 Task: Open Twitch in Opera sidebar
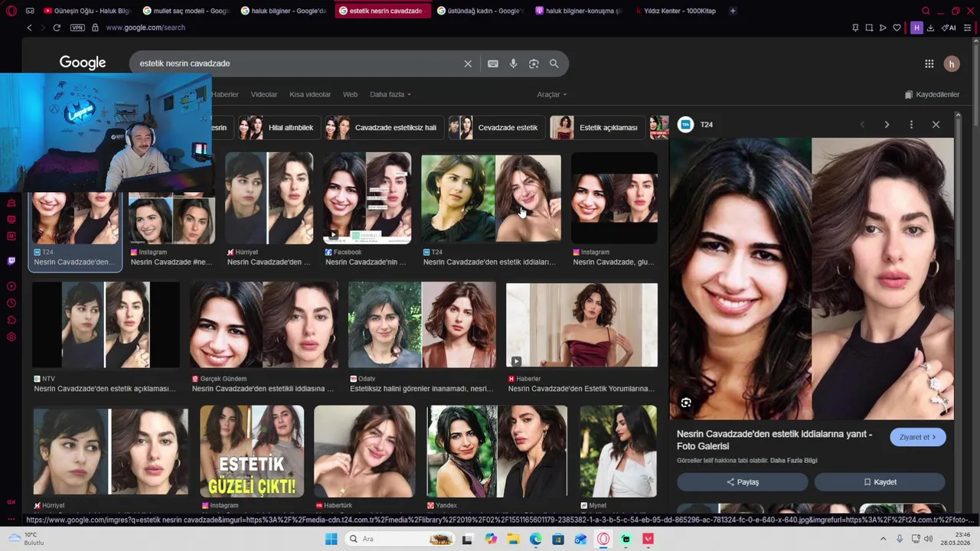pyautogui.click(x=11, y=261)
